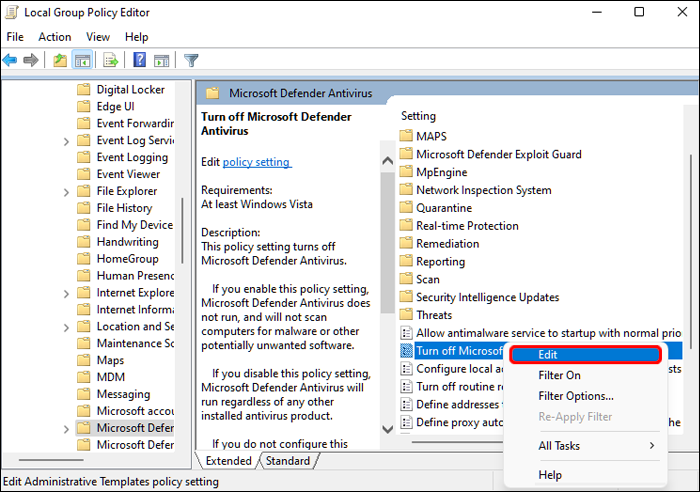The image size is (700, 492).
Task: Click the Back arrow in the toolbar
Action: pos(11,60)
